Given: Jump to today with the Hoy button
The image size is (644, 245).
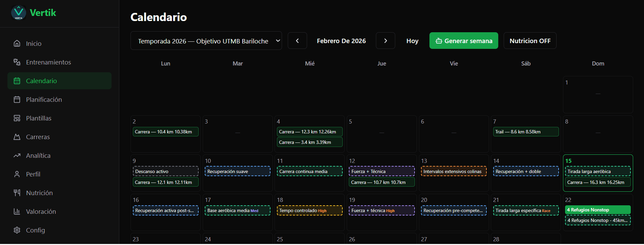Looking at the screenshot, I should coord(412,41).
